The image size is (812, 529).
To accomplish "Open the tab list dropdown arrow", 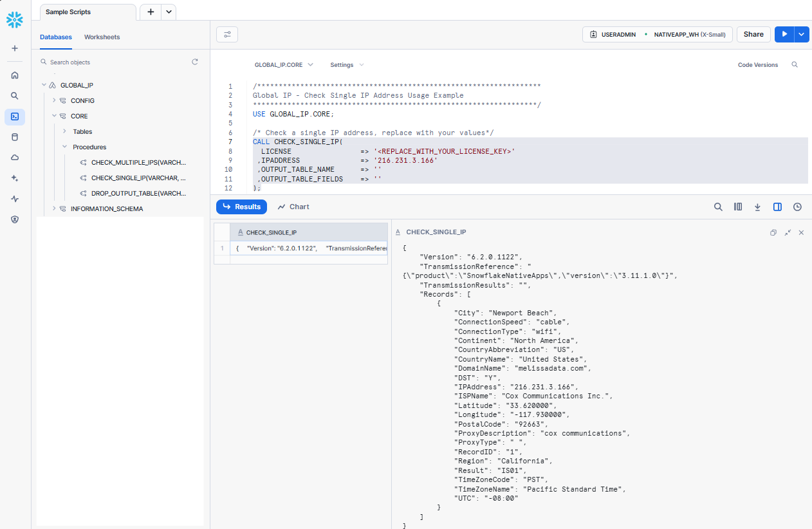I will click(168, 12).
